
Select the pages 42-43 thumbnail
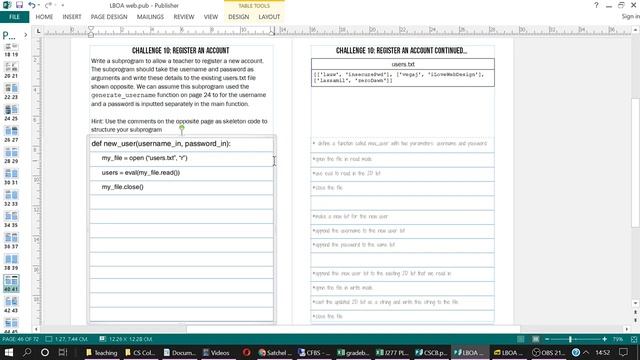click(11, 305)
